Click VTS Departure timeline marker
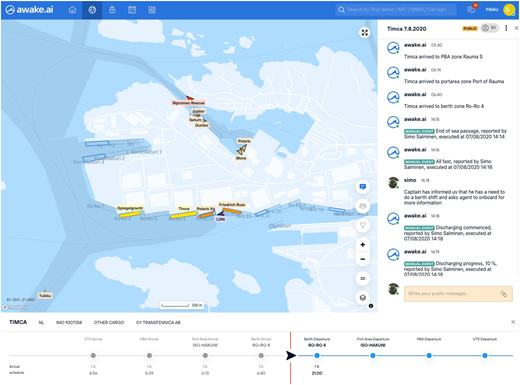Screen dimensions: 520x385 (485, 356)
